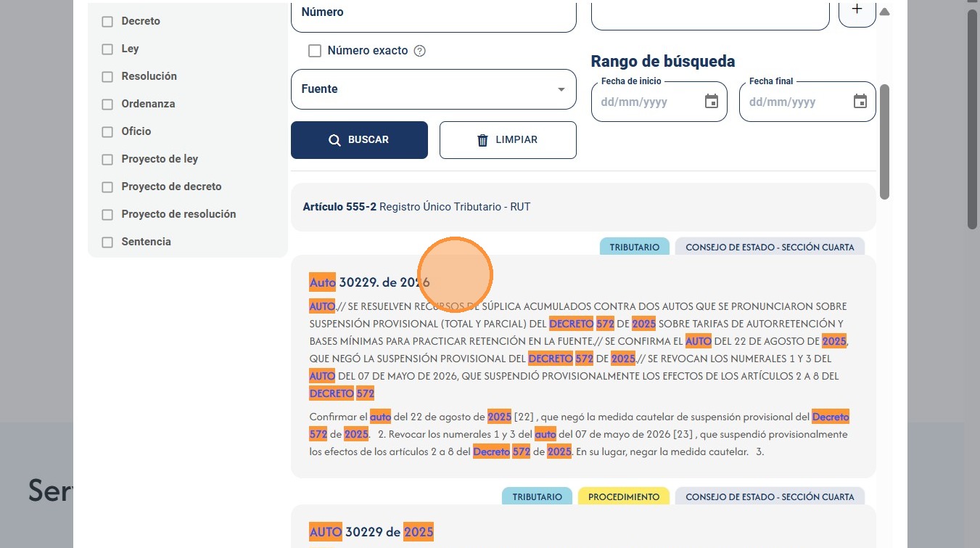Click the plus icon button
Image resolution: width=980 pixels, height=548 pixels.
[857, 9]
